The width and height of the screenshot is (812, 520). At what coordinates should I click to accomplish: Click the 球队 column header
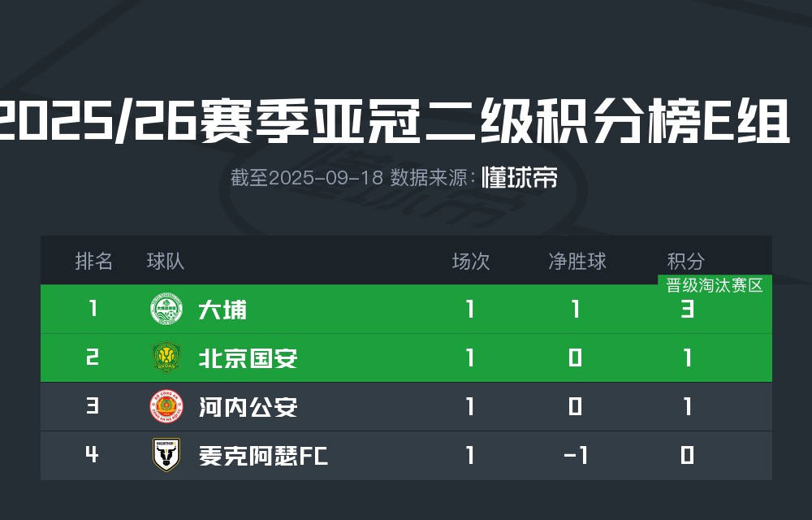tap(166, 261)
